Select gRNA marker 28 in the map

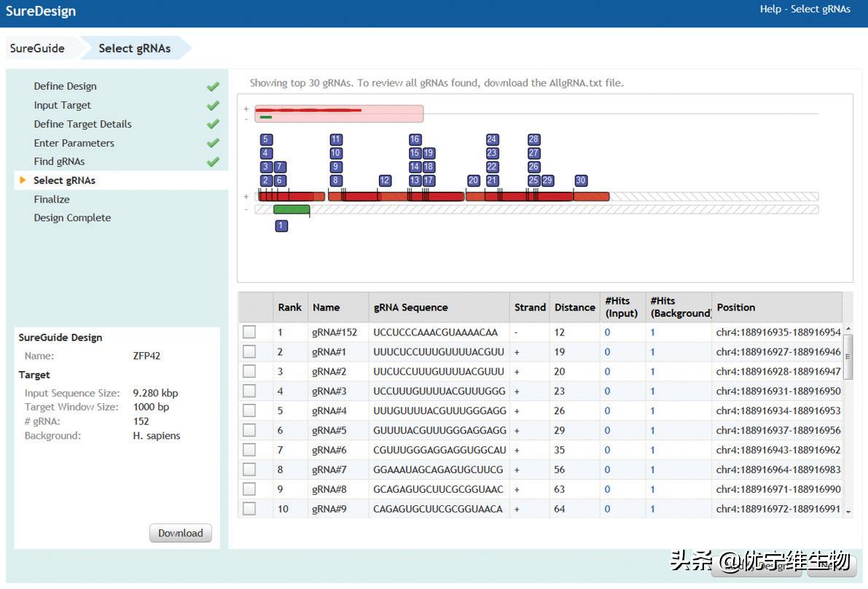point(533,140)
